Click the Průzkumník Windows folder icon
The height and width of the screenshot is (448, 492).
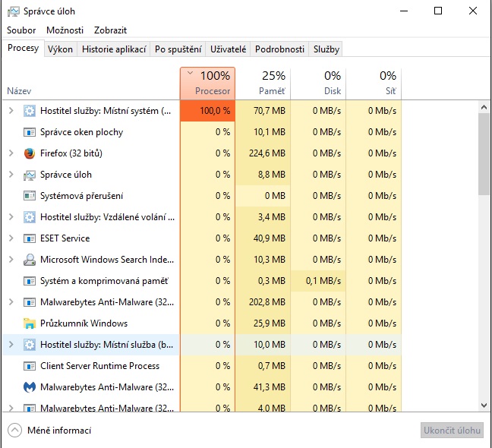point(30,323)
